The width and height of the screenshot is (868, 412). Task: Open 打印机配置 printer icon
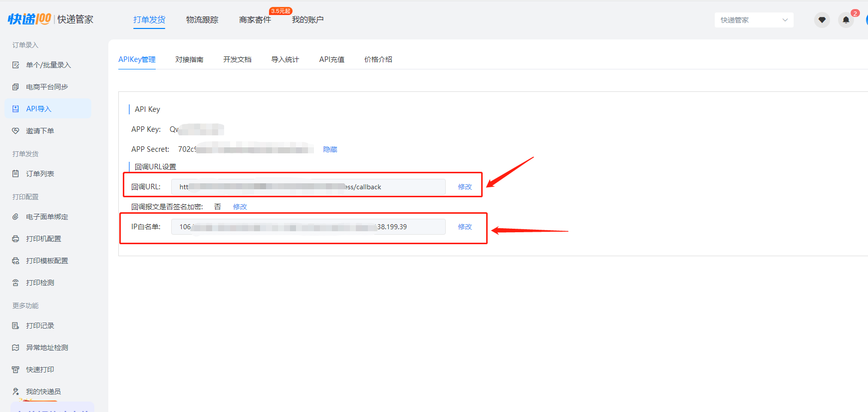tap(15, 239)
